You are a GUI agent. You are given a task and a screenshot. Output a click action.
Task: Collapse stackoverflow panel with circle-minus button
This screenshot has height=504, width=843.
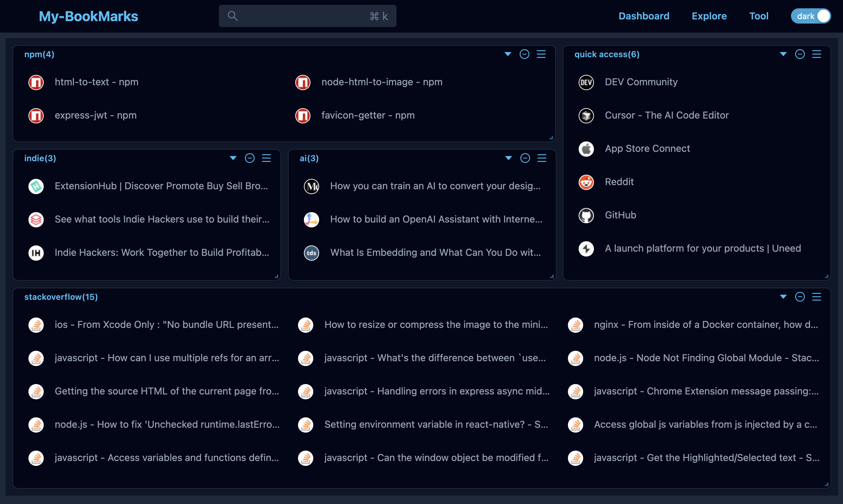800,297
